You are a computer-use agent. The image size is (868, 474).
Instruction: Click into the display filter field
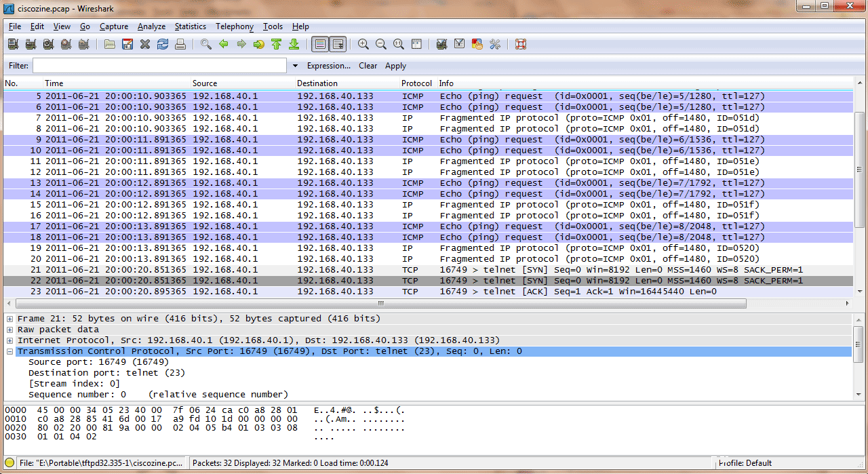(x=159, y=66)
